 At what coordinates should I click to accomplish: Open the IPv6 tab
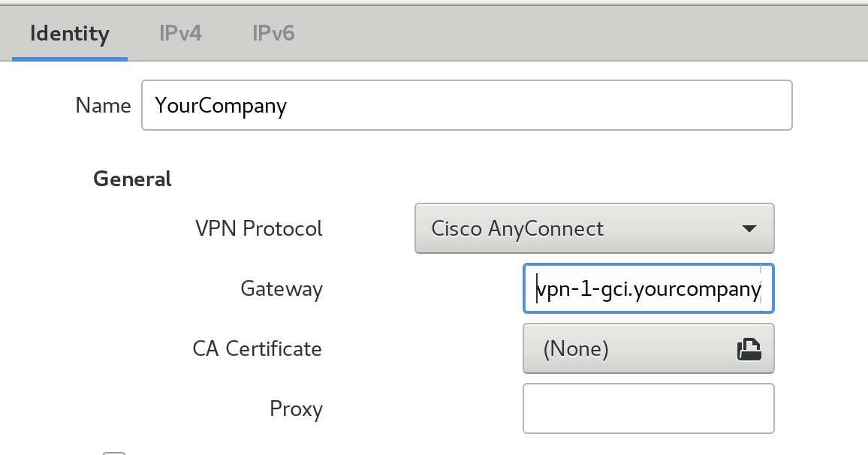point(273,33)
